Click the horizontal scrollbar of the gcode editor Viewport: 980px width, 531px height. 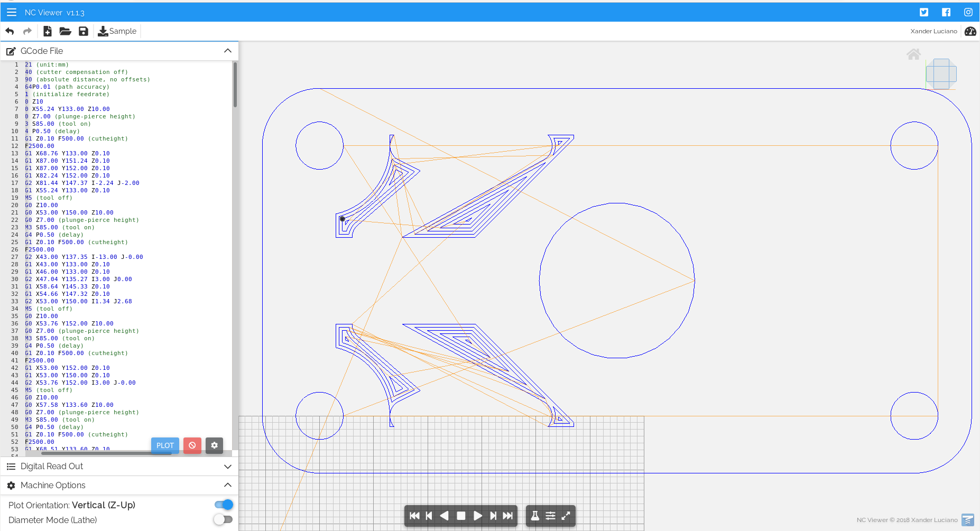tap(107, 453)
